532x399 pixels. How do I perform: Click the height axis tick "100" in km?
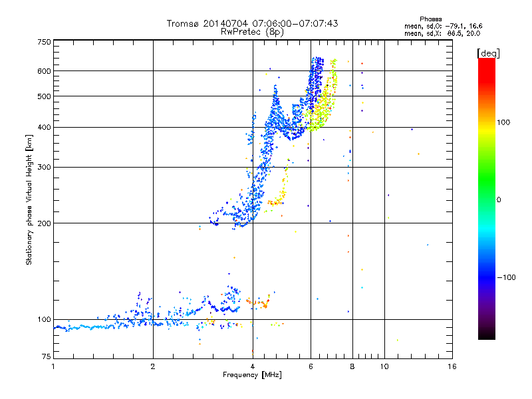44,320
